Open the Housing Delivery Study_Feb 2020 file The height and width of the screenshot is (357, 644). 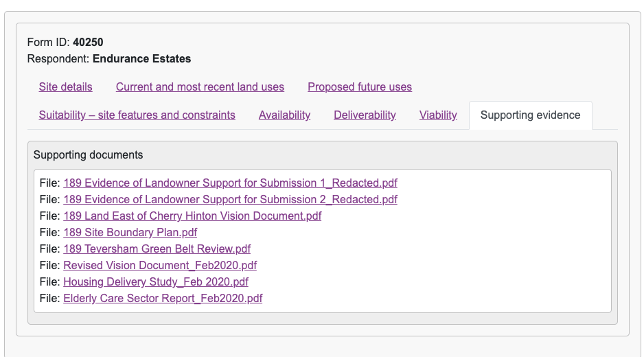pyautogui.click(x=156, y=282)
